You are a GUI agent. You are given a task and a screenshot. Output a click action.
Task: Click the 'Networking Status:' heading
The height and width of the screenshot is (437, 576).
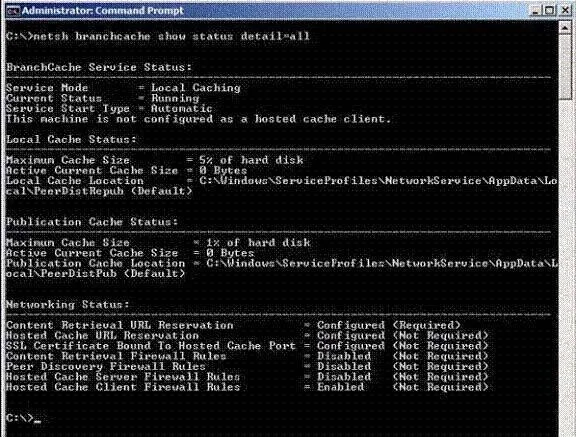[68, 304]
